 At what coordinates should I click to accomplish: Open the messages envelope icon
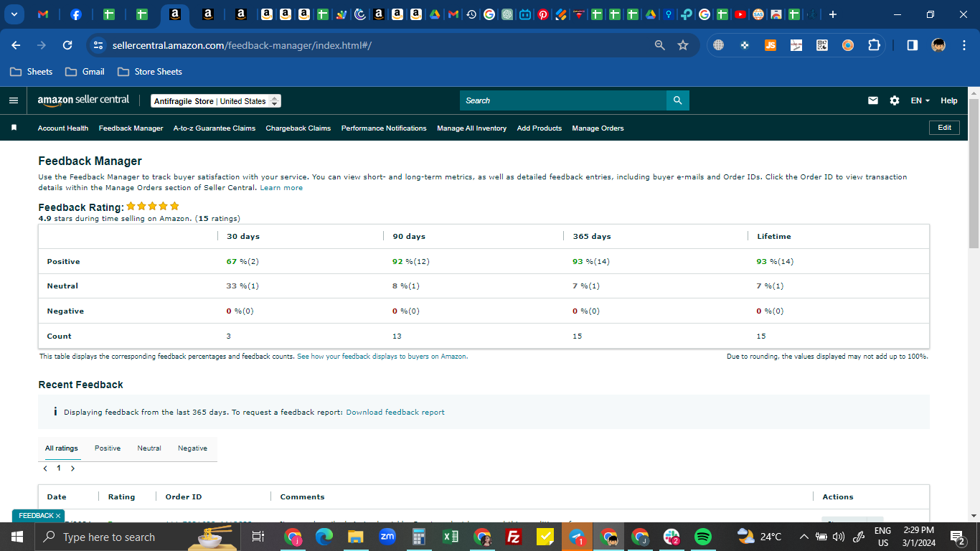pyautogui.click(x=873, y=100)
